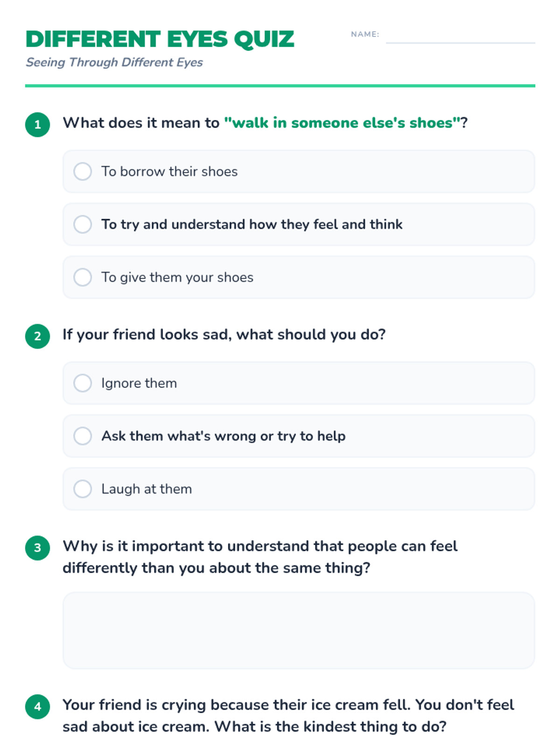Click the green number 2 badge
This screenshot has width=560, height=747.
tap(38, 336)
